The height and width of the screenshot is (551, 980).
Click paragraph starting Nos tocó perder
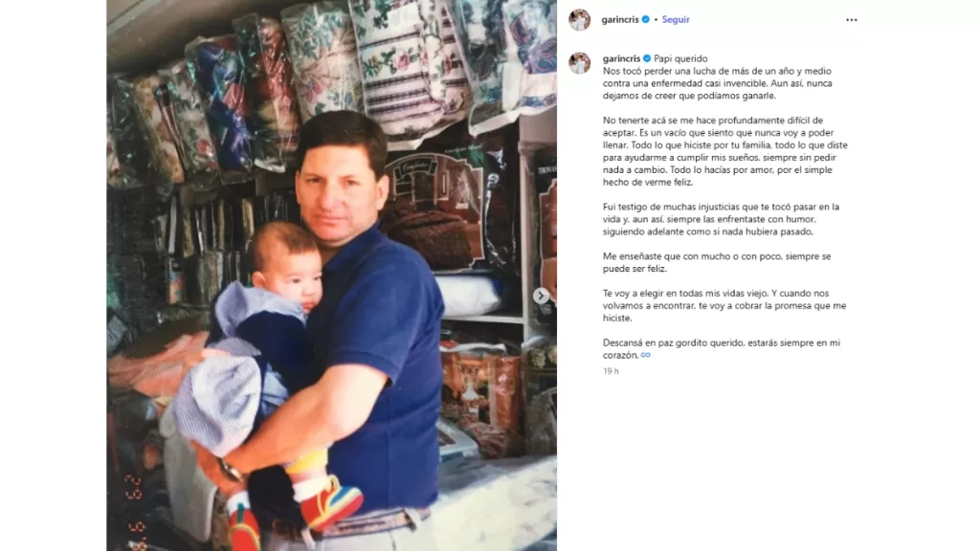[718, 83]
